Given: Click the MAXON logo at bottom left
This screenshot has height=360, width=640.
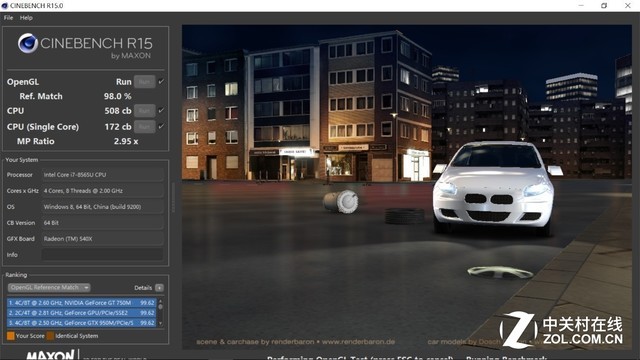Looking at the screenshot, I should (x=50, y=355).
